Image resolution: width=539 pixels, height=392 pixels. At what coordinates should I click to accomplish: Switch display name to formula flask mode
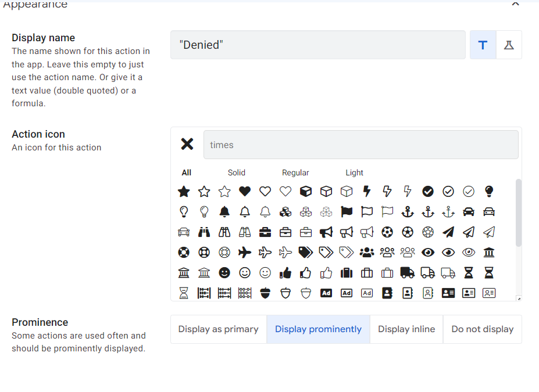pos(509,45)
